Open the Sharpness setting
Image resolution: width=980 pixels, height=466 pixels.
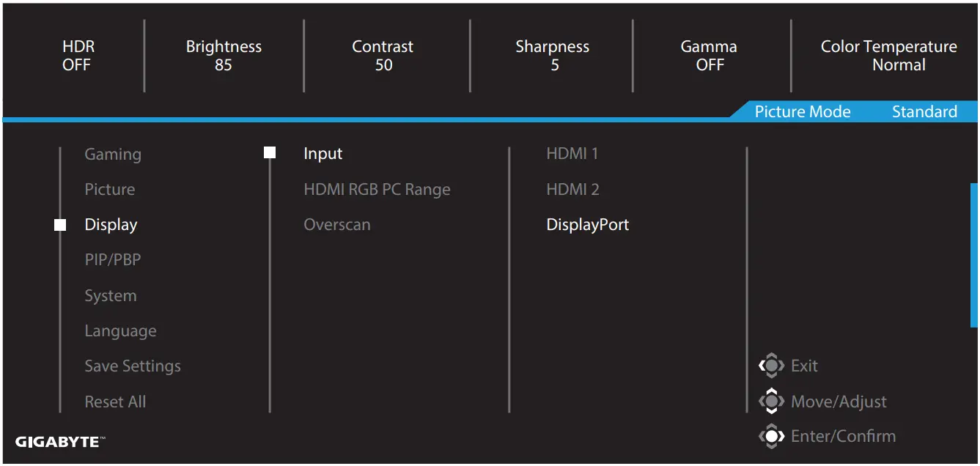pos(553,55)
